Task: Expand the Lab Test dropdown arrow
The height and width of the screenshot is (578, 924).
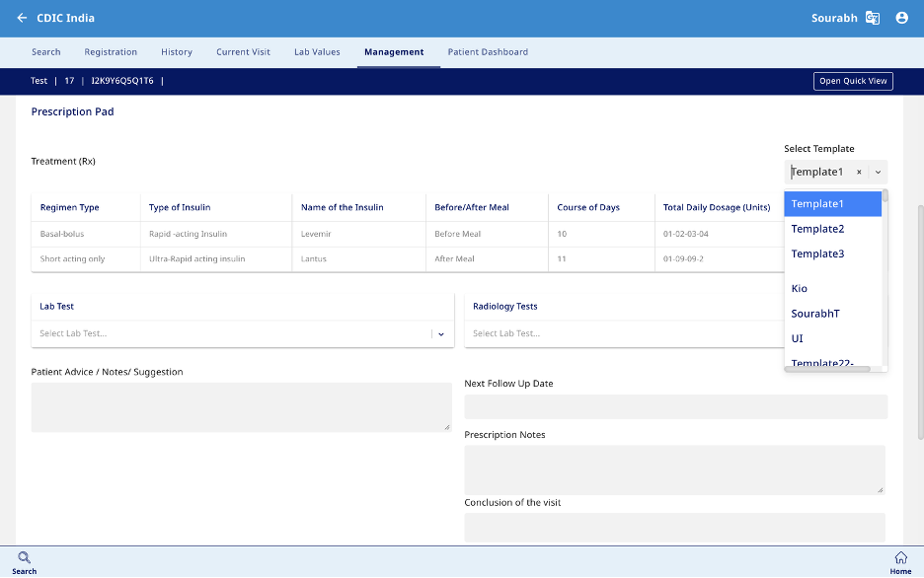Action: tap(441, 334)
